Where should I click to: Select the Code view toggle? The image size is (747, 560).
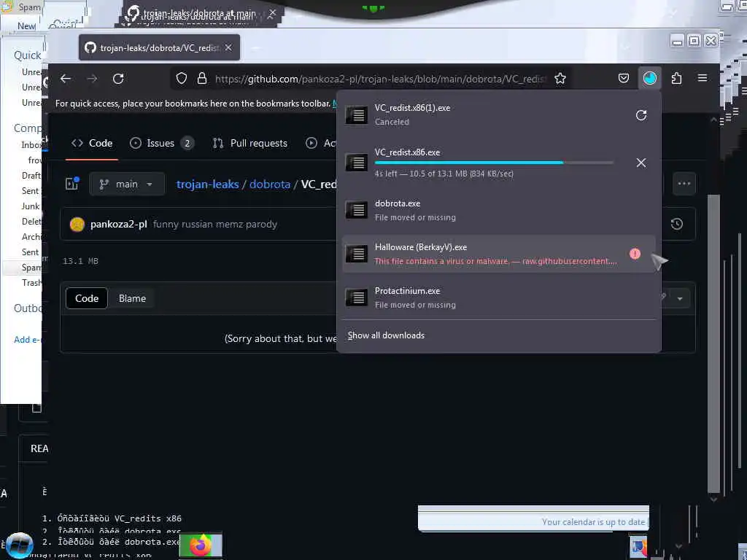[87, 298]
